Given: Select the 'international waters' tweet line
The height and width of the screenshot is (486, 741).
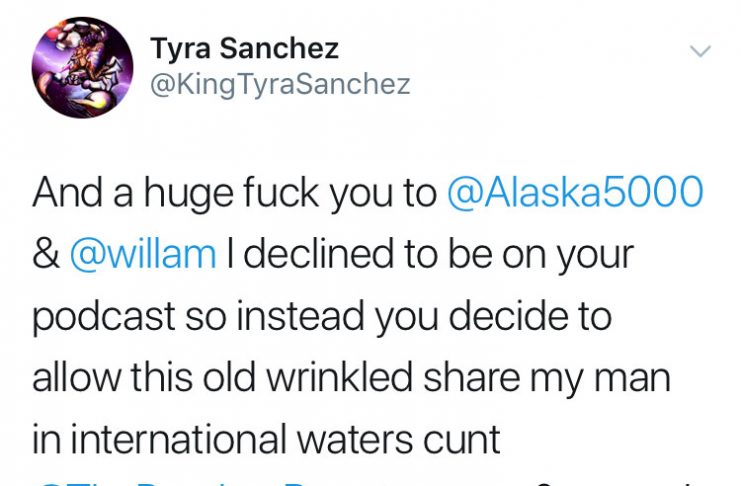Looking at the screenshot, I should [x=266, y=439].
